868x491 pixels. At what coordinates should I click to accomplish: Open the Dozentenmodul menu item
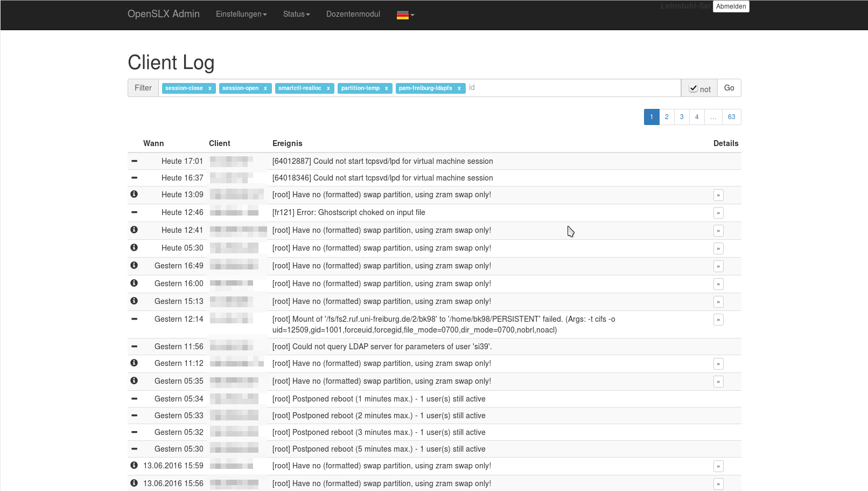tap(353, 14)
